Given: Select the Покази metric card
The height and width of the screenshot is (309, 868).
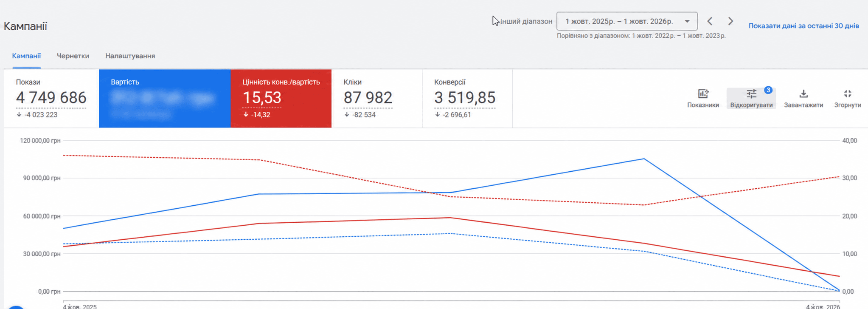Looking at the screenshot, I should click(51, 99).
